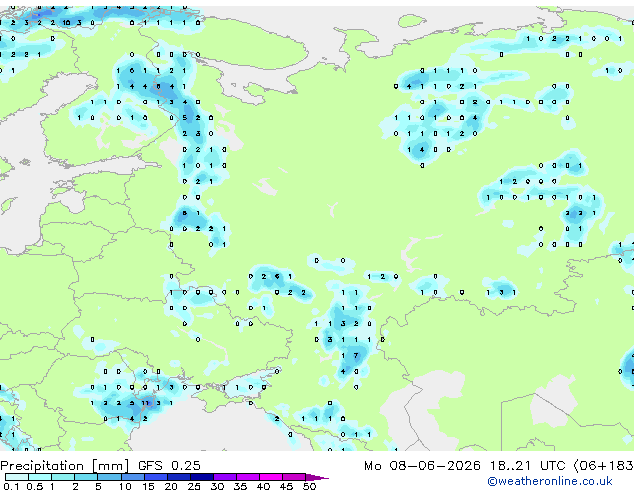Click the 0.5–1 mm legend color swatch
This screenshot has height=490, width=634.
point(40,477)
